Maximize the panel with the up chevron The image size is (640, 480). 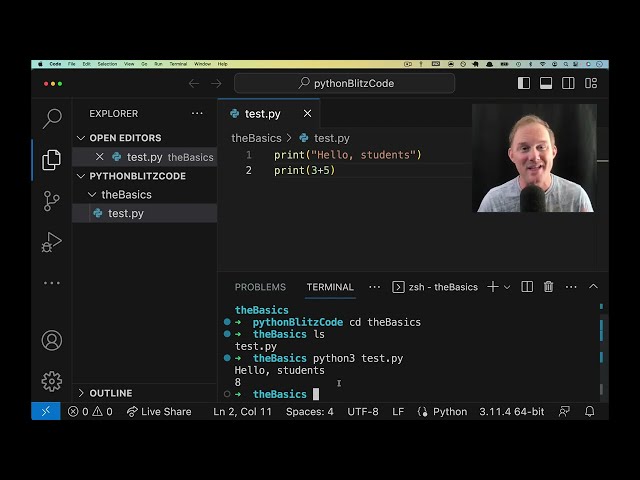click(593, 287)
